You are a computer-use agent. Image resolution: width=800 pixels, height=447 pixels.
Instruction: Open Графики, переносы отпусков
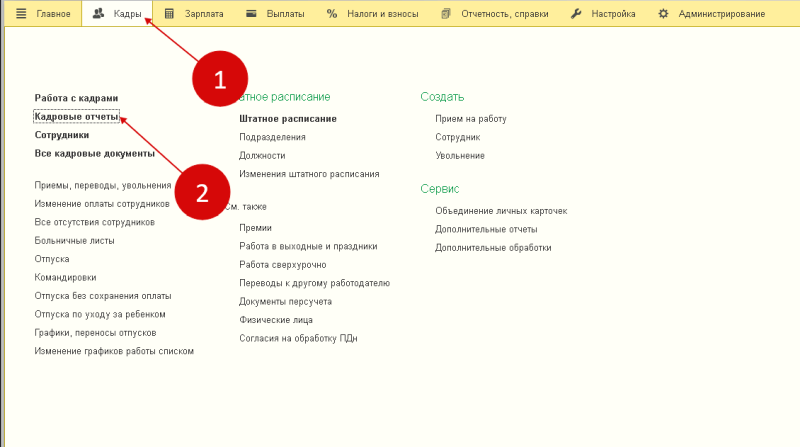[x=95, y=333]
